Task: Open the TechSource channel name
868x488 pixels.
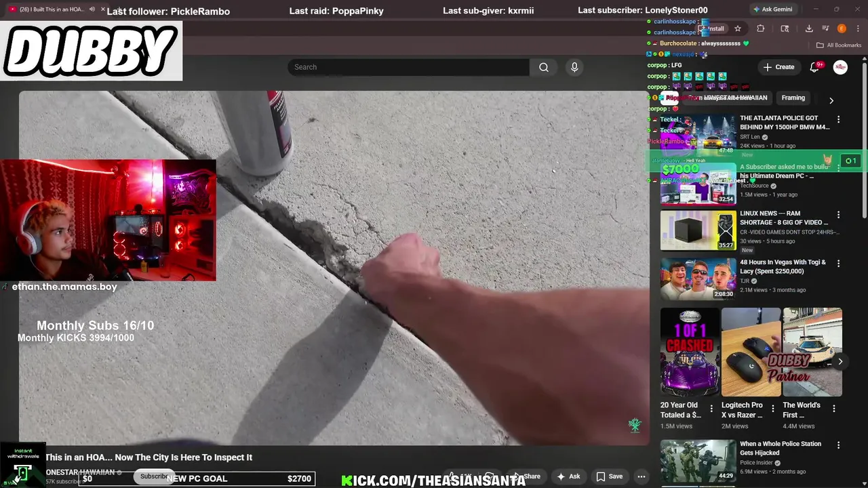Action: [754, 186]
